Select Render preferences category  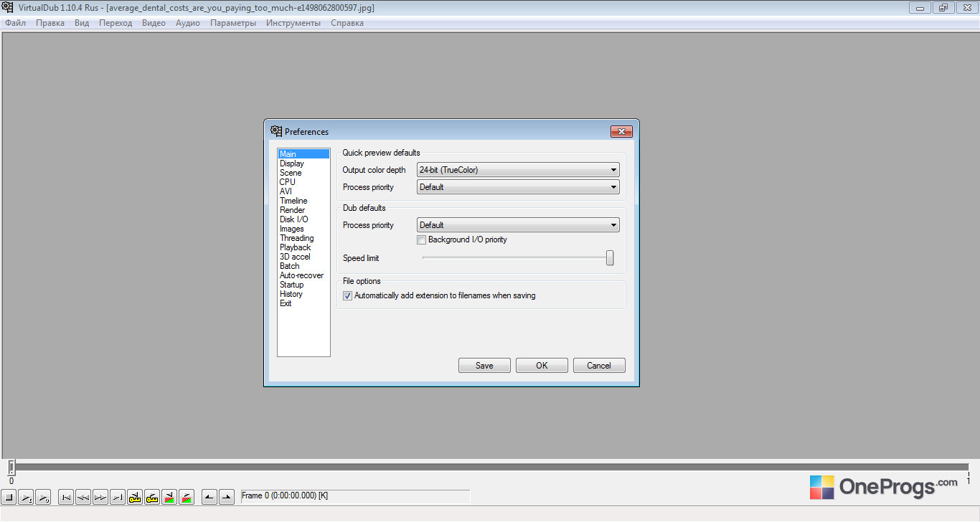[303, 210]
